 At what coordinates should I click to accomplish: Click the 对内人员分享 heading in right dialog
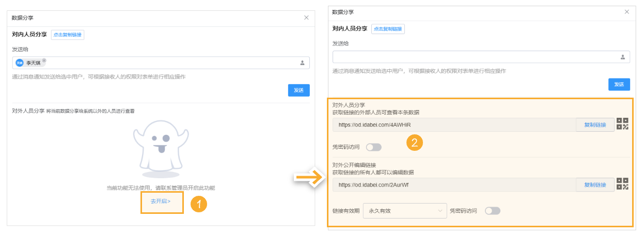[x=350, y=29]
